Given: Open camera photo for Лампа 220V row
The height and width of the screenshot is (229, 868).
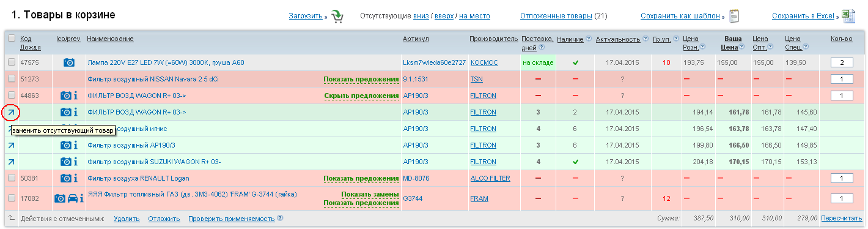Looking at the screenshot, I should [x=69, y=62].
